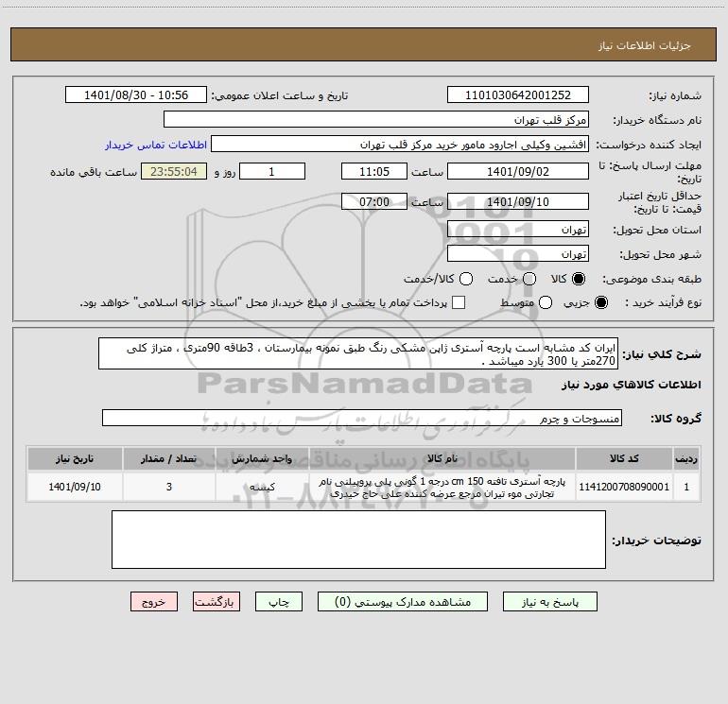Select the متوسط purchase type radio
Viewport: 728px width, 704px height.
pos(546,302)
